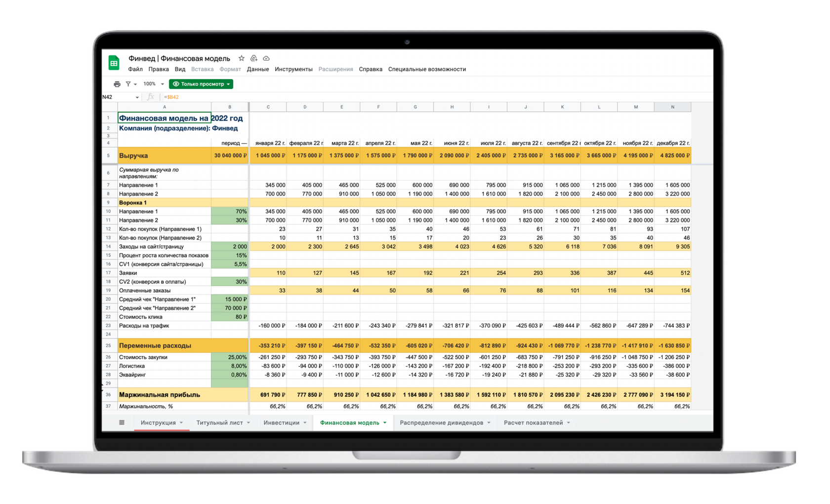
Task: Open the Инвестиции tab dropdown arrow
Action: [x=305, y=423]
